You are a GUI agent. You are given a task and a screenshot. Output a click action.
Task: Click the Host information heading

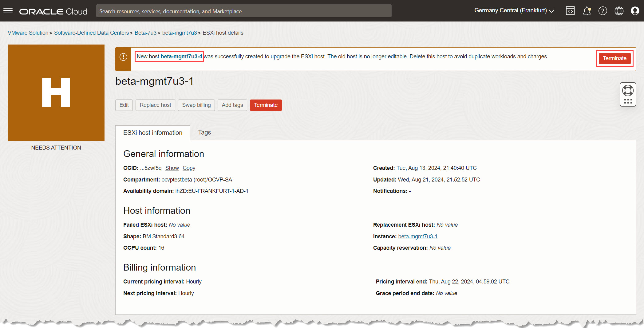(157, 211)
